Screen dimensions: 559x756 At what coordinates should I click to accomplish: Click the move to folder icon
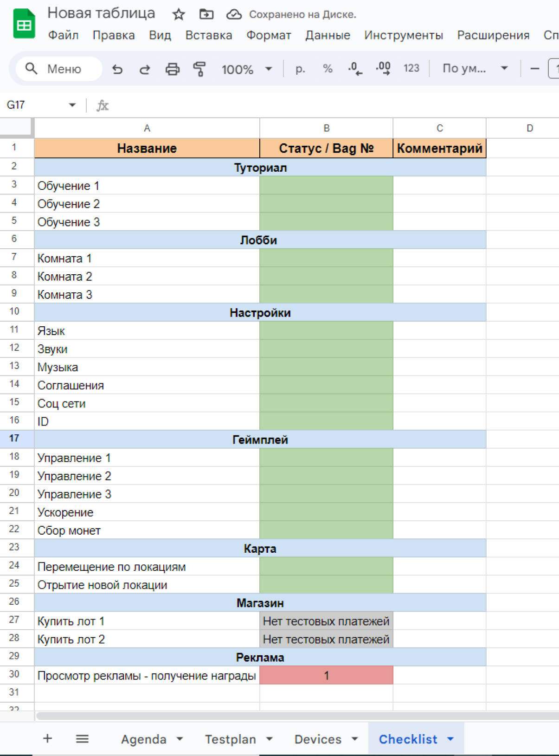pos(206,14)
